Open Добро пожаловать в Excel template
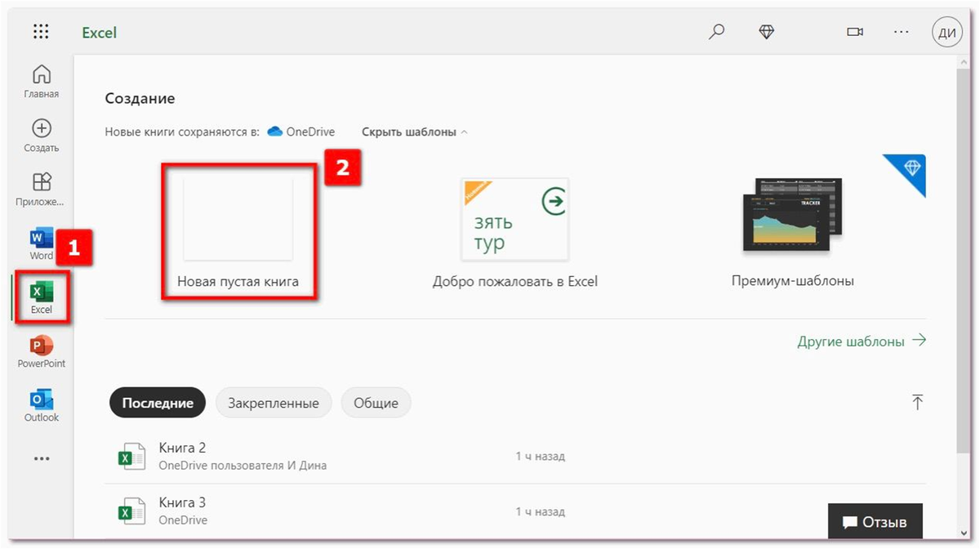Screen dimensions: 980x549 coord(514,233)
